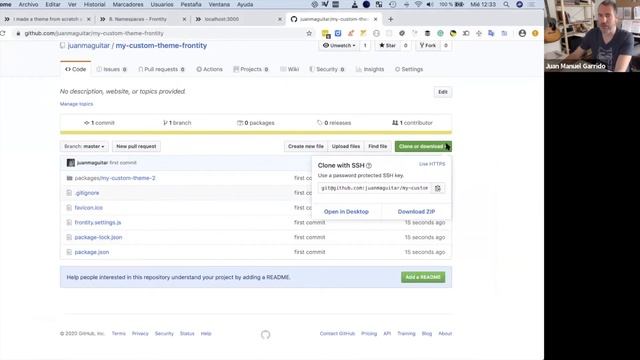Image resolution: width=640 pixels, height=360 pixels.
Task: Open repository Settings tab
Action: (409, 69)
